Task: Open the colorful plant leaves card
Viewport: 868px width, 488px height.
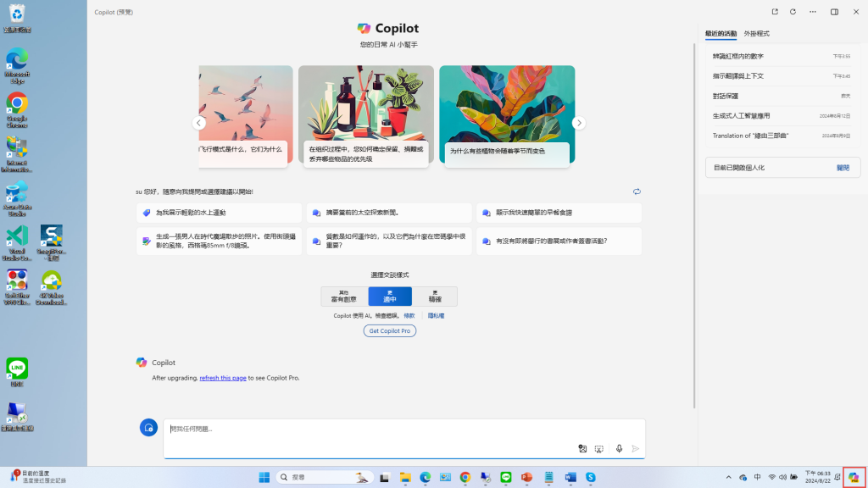Action: point(507,115)
